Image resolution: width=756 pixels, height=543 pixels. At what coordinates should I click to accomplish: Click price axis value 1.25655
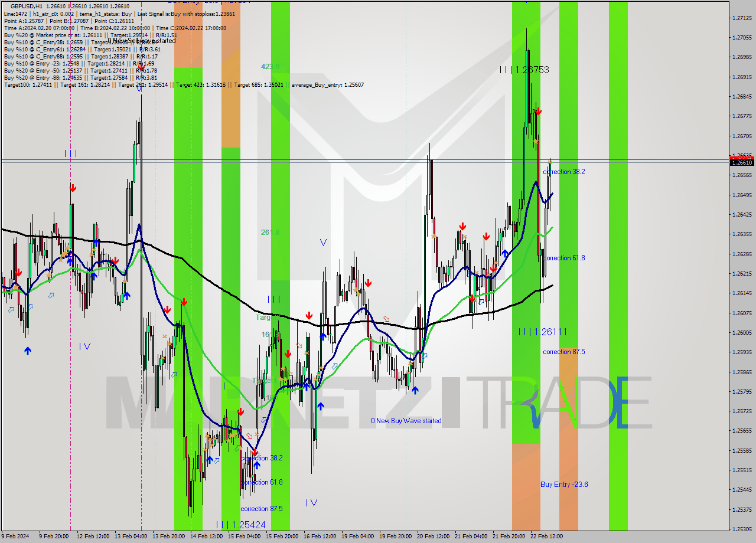741,431
